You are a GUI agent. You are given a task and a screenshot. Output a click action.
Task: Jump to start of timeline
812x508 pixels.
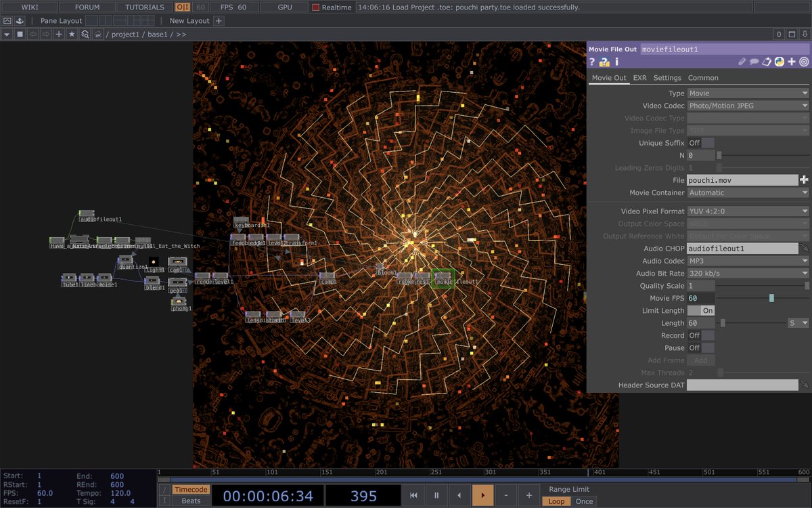click(x=414, y=496)
